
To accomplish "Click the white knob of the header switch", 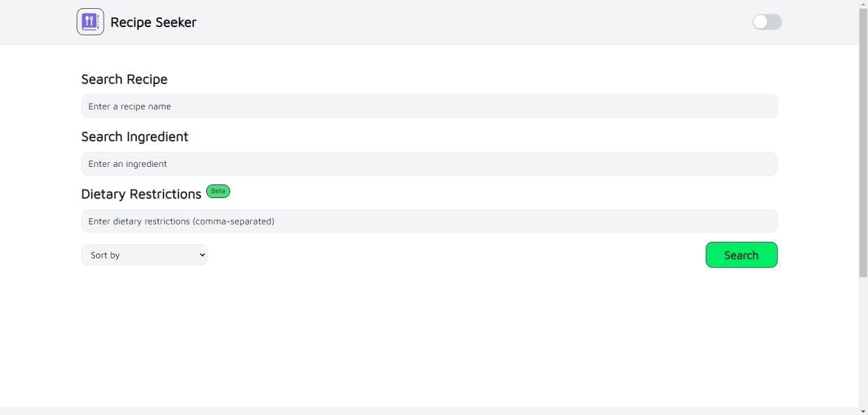I will click(760, 22).
